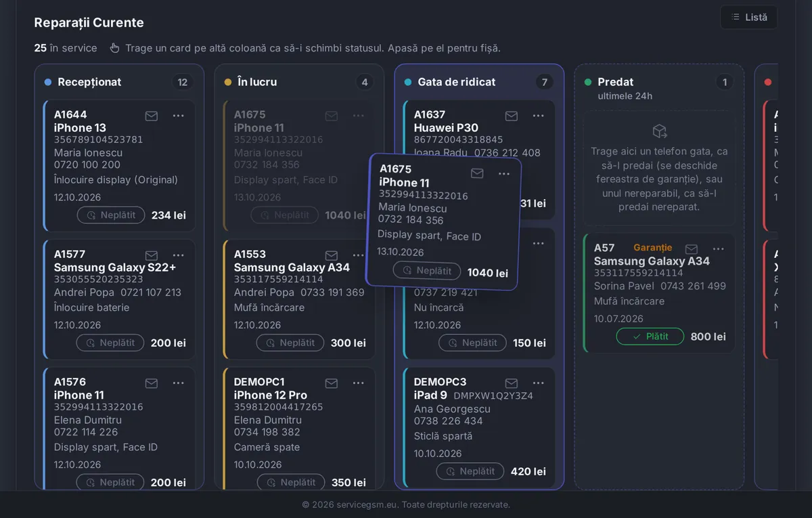Click the Predat column title

coord(616,82)
